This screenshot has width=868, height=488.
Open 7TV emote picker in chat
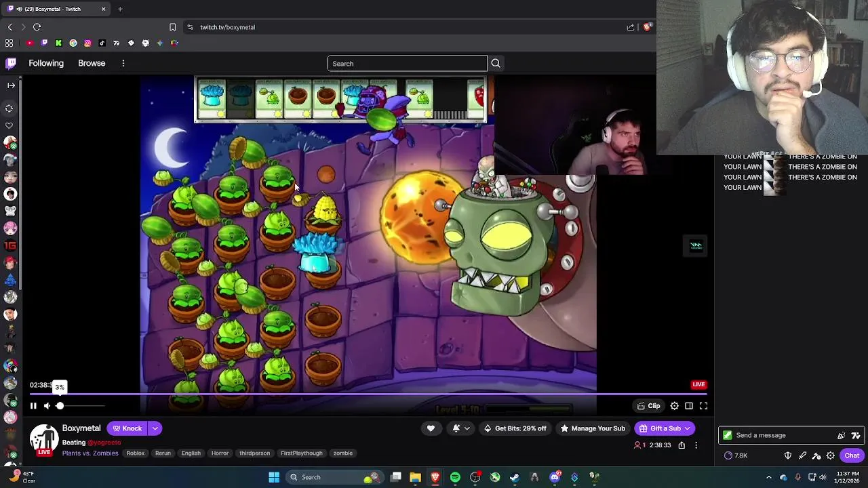coord(856,435)
